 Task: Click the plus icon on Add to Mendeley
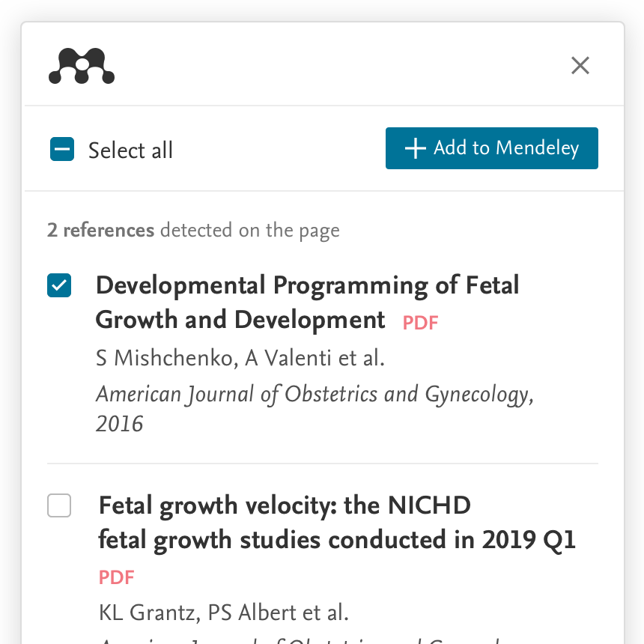coord(416,148)
